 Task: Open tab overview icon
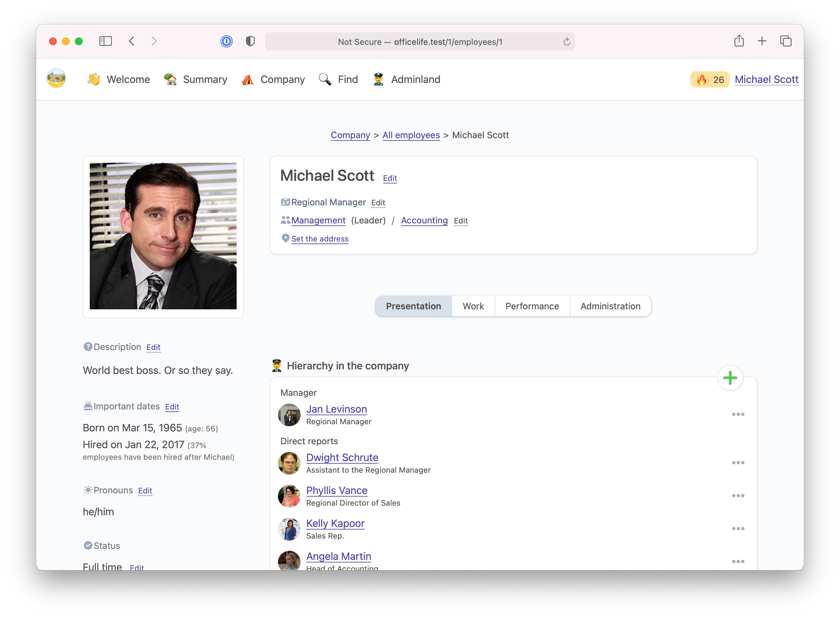tap(785, 41)
